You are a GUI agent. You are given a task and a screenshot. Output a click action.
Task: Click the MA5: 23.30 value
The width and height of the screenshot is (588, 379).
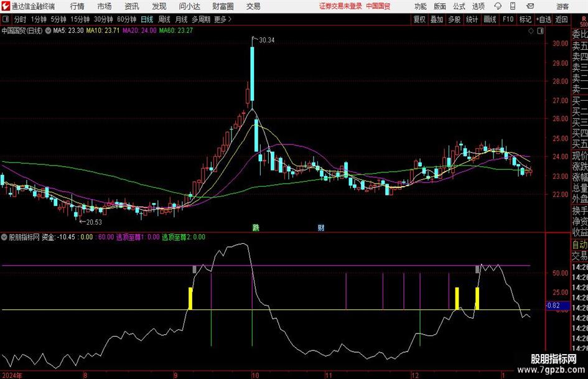[x=68, y=30]
